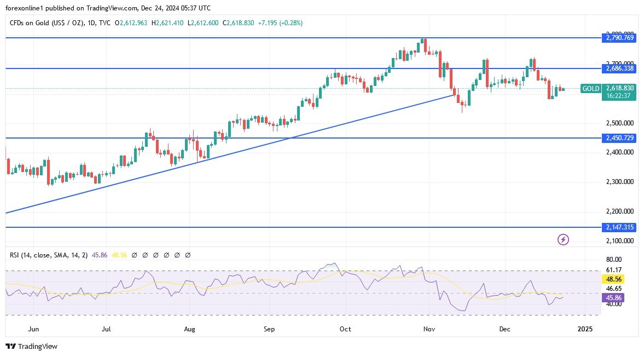Click the Oct label on time axis
Image resolution: width=644 pixels, height=356 pixels.
pos(345,329)
